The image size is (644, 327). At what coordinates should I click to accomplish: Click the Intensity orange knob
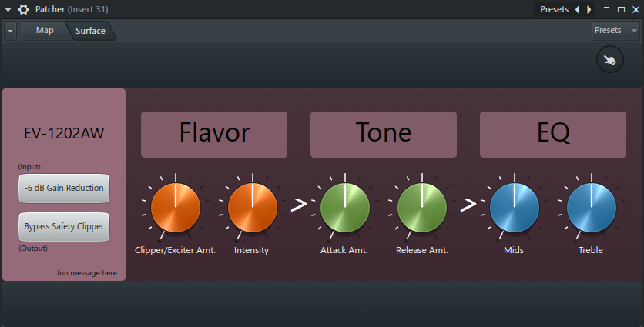[x=252, y=207]
